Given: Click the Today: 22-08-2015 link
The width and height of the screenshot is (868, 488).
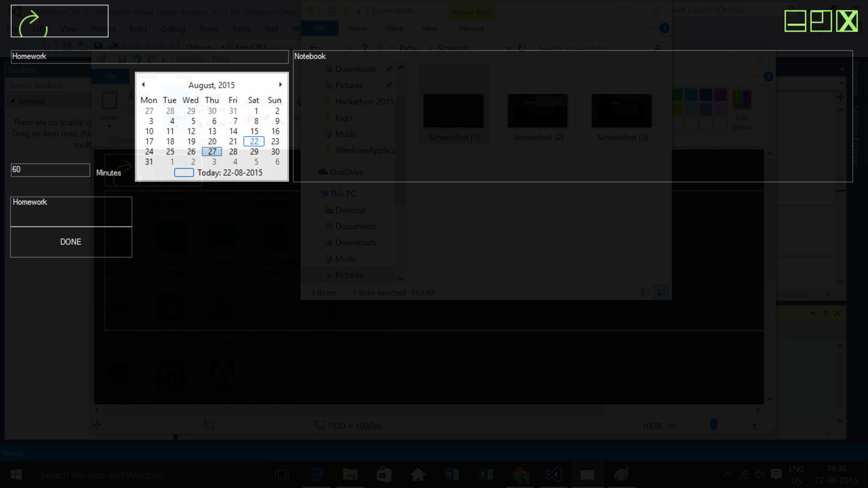Looking at the screenshot, I should pos(229,173).
